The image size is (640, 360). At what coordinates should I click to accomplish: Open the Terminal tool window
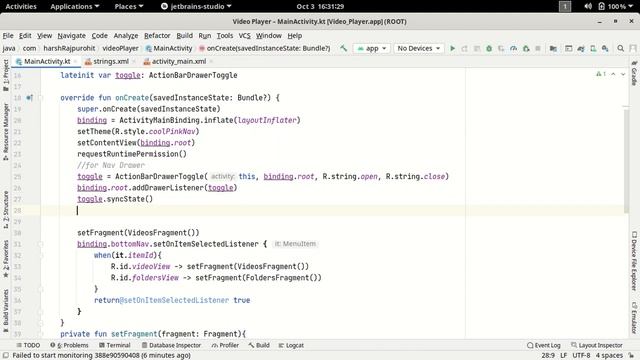click(x=115, y=345)
